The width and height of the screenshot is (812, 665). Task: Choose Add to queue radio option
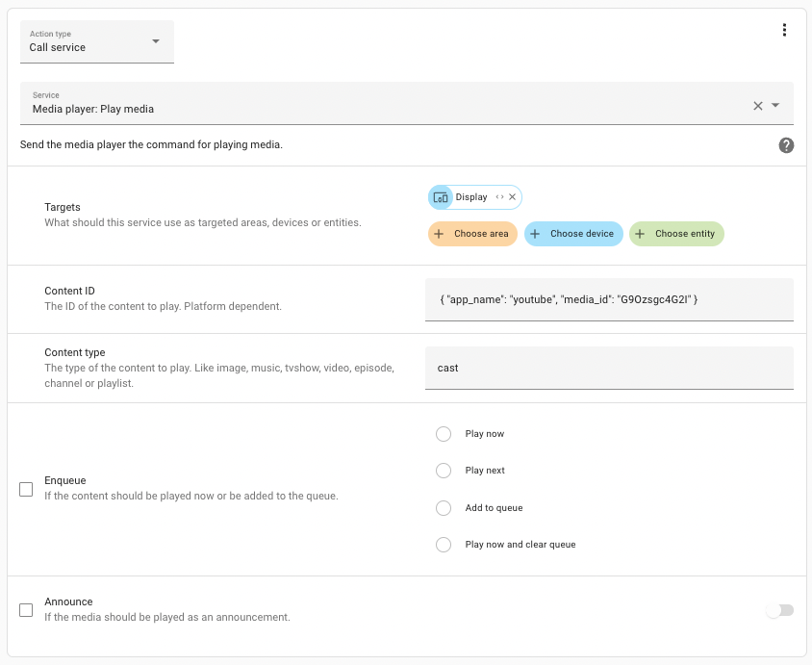tap(444, 508)
